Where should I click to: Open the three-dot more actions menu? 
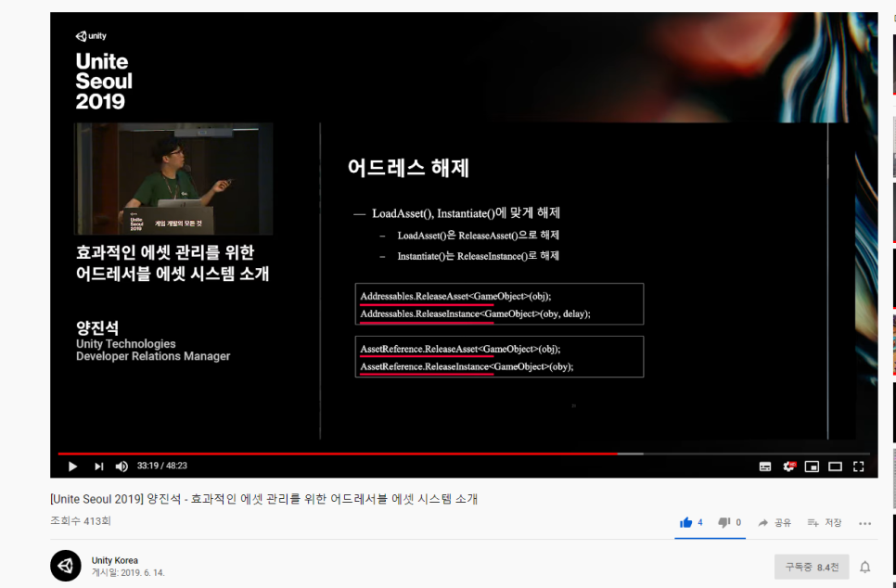[x=864, y=523]
